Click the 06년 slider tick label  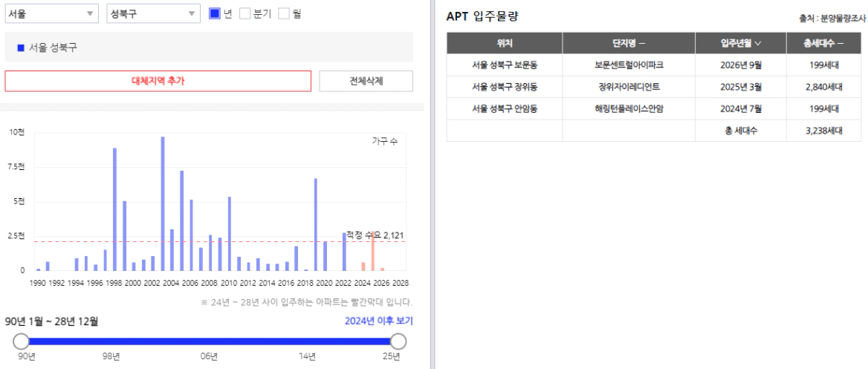[x=210, y=356]
